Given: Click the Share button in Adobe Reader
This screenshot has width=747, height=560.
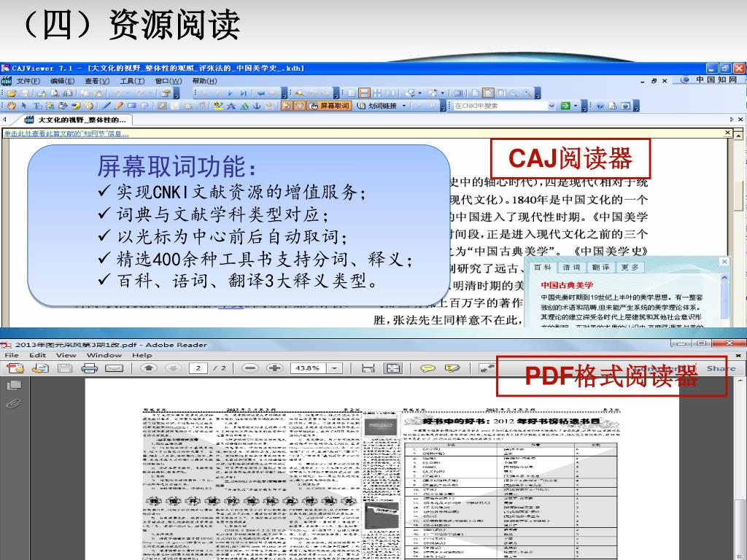Looking at the screenshot, I should 721,368.
